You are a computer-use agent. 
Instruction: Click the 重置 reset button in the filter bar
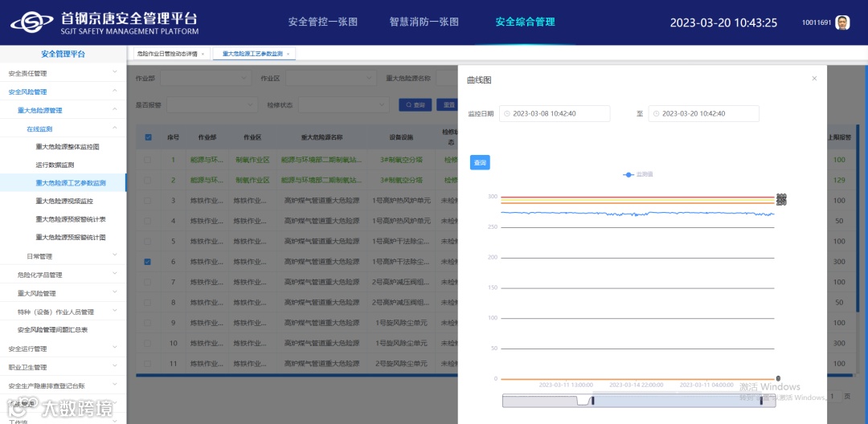click(x=448, y=104)
